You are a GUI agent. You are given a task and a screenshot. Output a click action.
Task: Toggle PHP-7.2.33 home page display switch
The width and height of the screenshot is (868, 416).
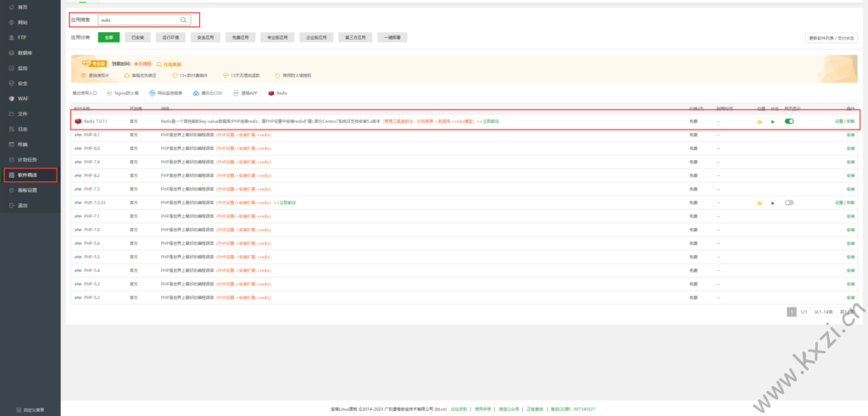pos(789,202)
